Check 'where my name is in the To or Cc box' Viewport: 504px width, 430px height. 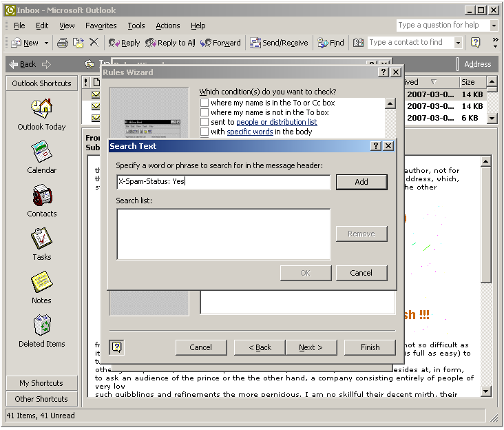click(204, 103)
